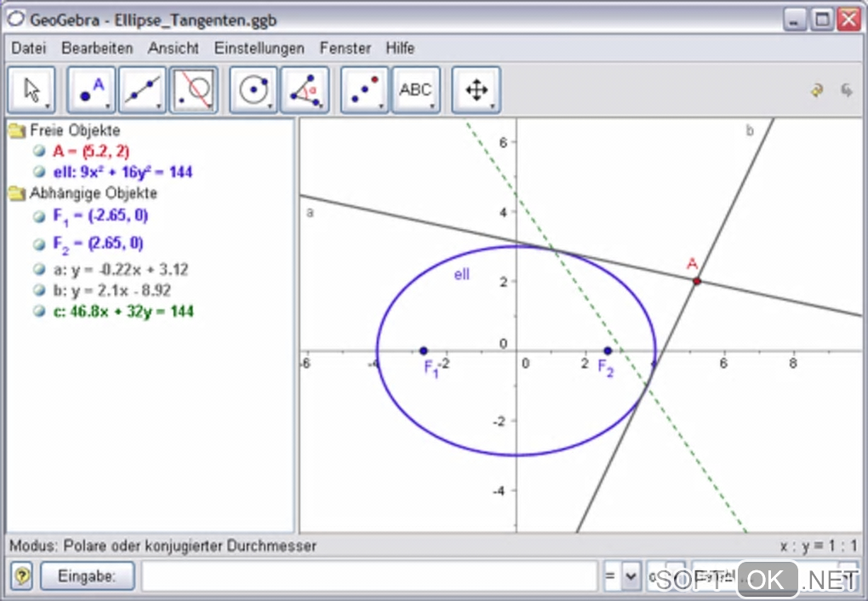Screen dimensions: 868x601
Task: Click the GeoGebra title bar logo icon
Action: coord(15,20)
